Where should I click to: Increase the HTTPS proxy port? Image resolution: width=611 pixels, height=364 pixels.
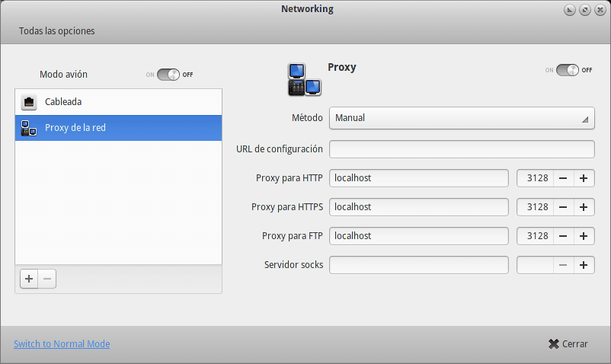pos(584,207)
